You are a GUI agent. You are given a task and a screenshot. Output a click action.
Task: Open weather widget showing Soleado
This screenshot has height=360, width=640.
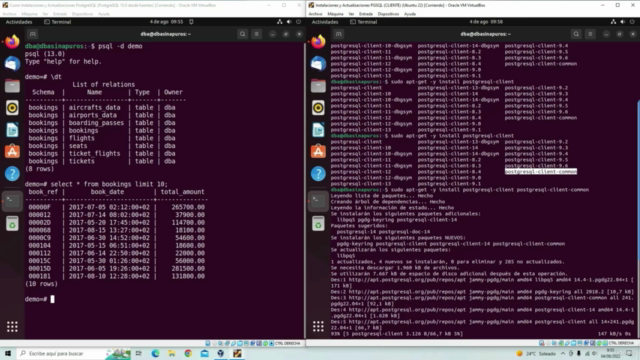coord(536,353)
